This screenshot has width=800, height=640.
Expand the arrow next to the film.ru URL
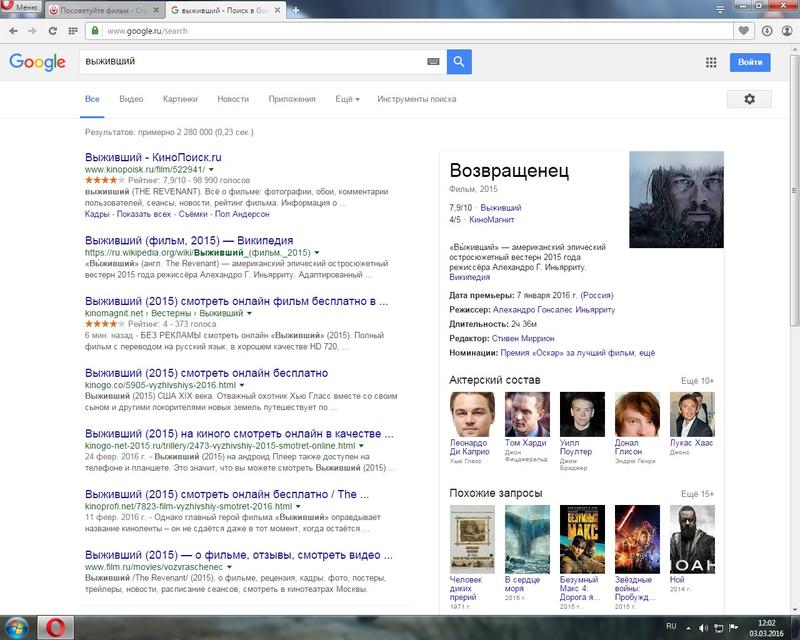tap(229, 567)
